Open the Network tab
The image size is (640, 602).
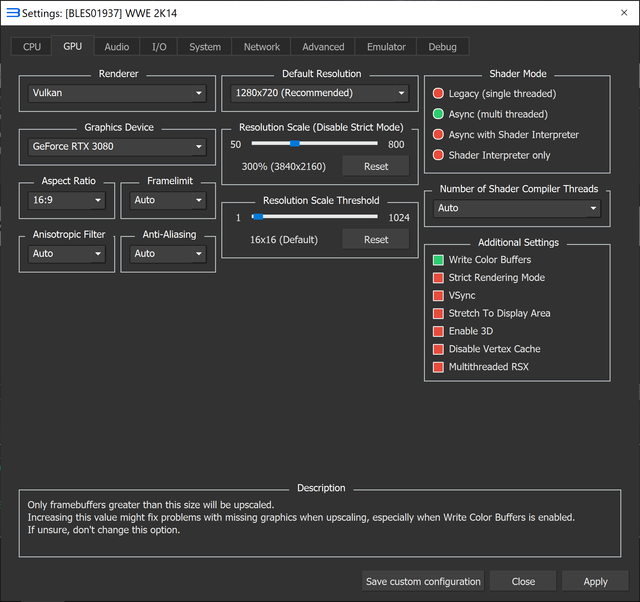point(262,47)
